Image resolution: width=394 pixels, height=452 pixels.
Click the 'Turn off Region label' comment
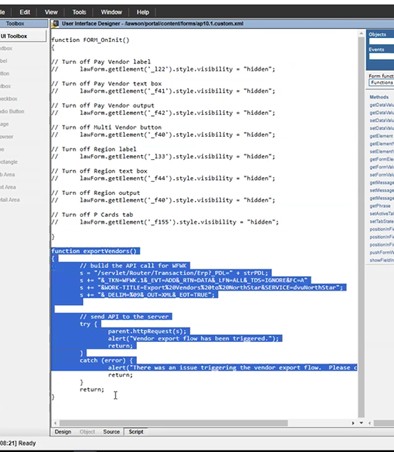click(94, 149)
